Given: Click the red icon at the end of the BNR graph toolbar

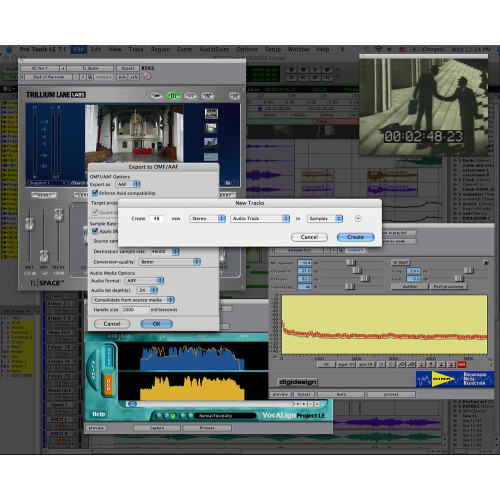Looking at the screenshot, I should click(x=462, y=365).
